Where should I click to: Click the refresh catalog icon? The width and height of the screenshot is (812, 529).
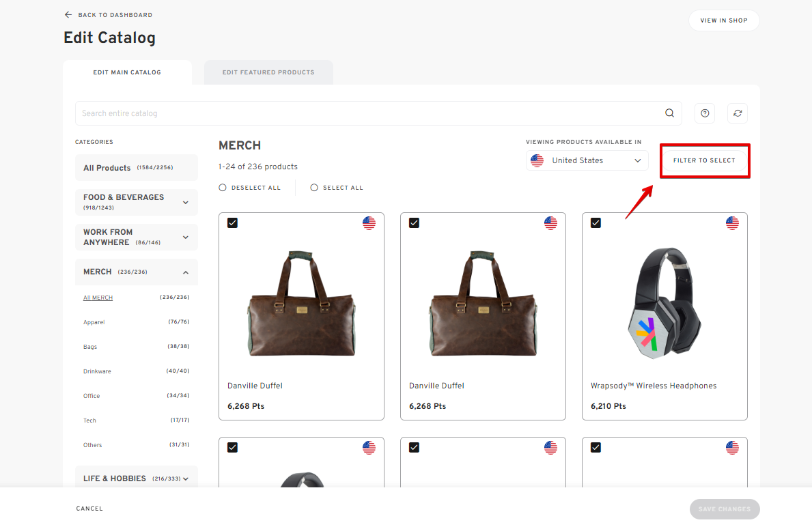click(x=738, y=113)
